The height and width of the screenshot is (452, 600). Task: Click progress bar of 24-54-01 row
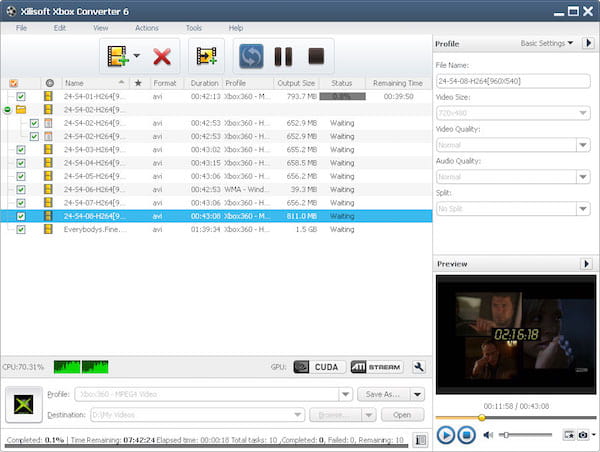tap(342, 96)
